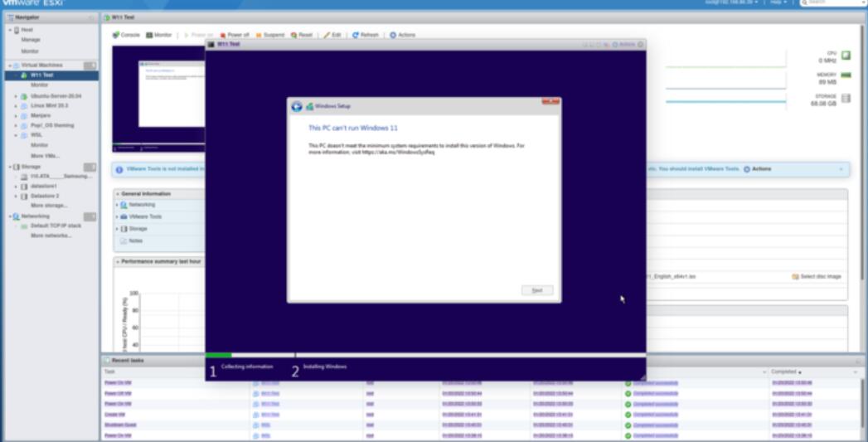Click the Search field in header

point(832,2)
